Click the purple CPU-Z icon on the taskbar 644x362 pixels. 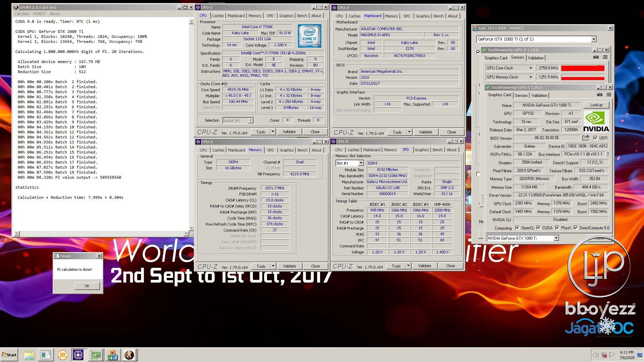tap(78, 355)
